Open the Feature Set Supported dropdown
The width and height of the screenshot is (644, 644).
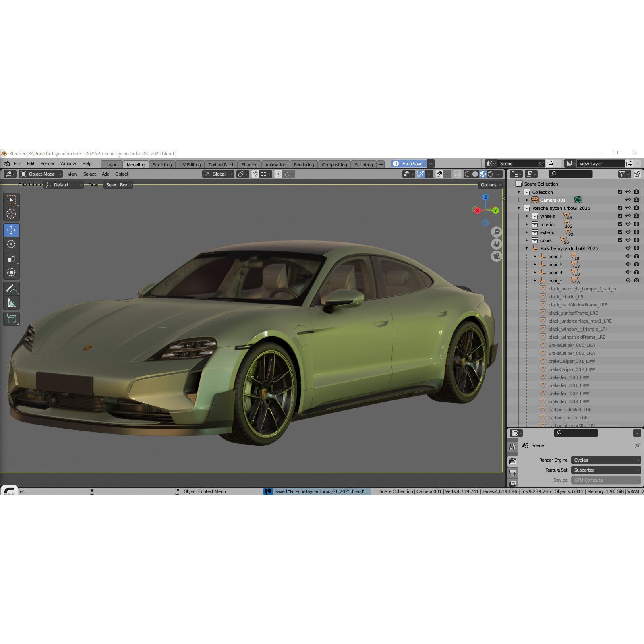[606, 470]
